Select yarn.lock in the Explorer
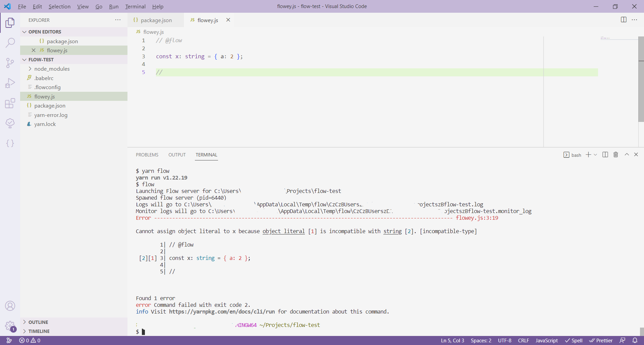Screen dimensions: 644x345 click(x=45, y=124)
